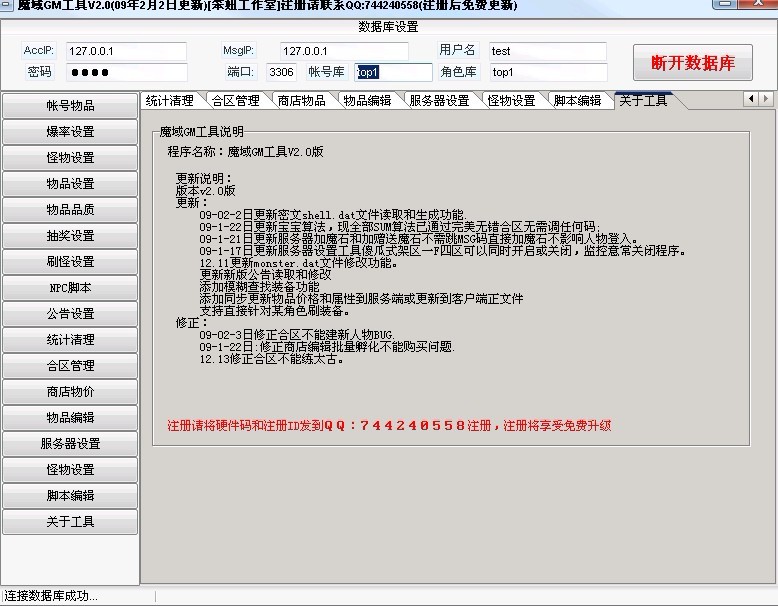Click the 用户名 field containing test
This screenshot has height=606, width=778.
[546, 51]
